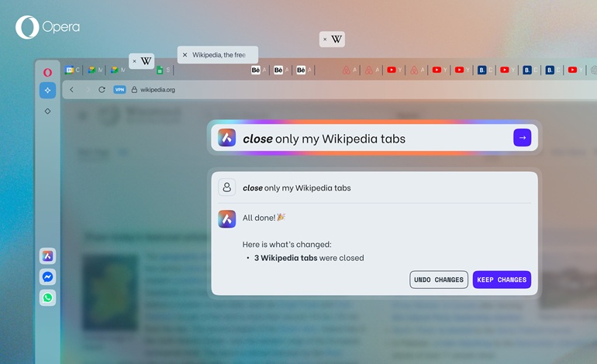Switch to the first Booking.com tab

485,70
